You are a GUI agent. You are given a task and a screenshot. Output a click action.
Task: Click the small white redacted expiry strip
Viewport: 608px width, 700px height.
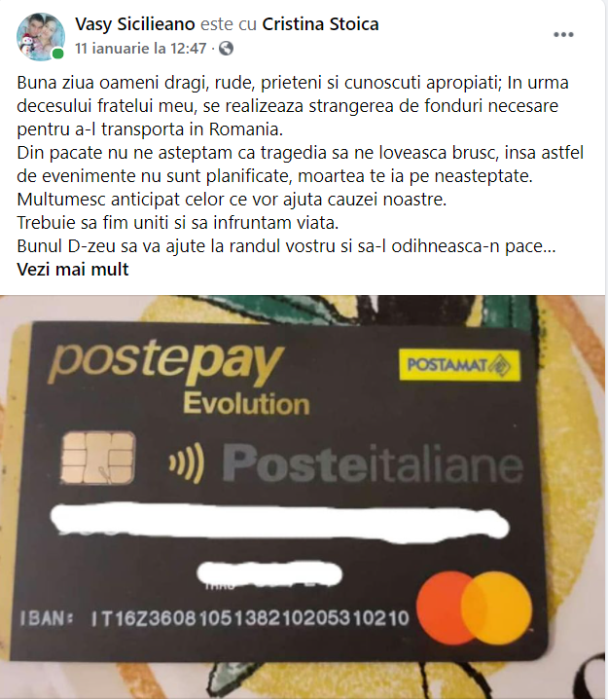pos(269,574)
